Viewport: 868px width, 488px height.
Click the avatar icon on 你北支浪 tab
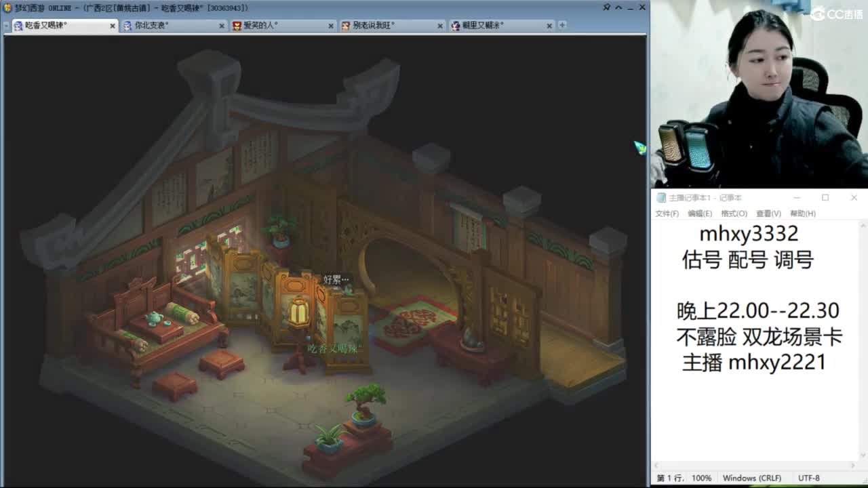(128, 26)
